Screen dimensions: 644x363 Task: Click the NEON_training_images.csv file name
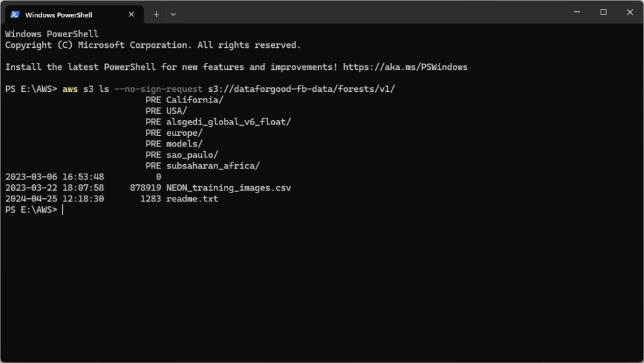228,187
